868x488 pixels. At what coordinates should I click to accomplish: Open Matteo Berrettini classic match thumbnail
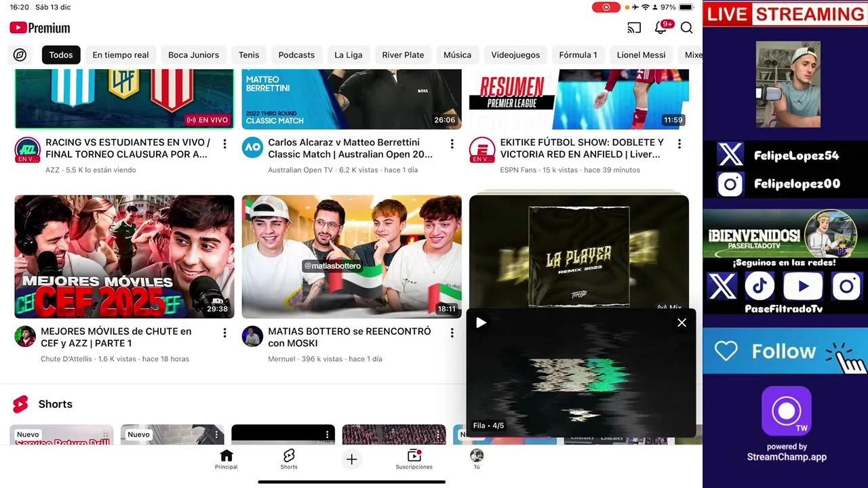pos(351,99)
